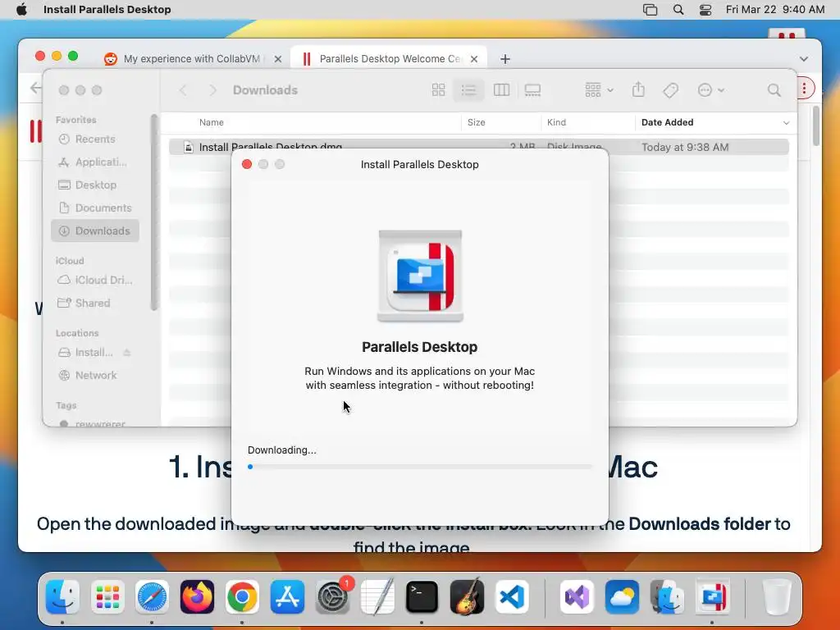Click the Finder sidebar scrollbar

[153, 212]
